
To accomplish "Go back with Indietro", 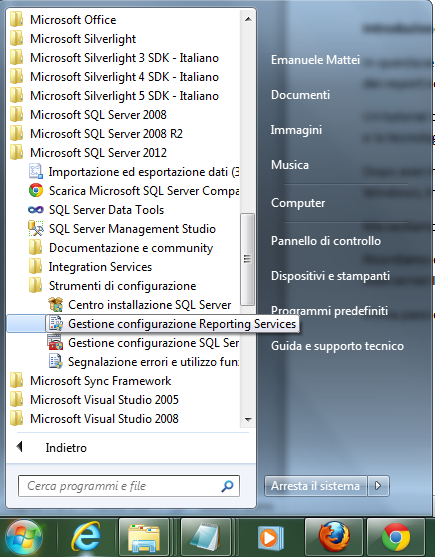I will tap(66, 448).
